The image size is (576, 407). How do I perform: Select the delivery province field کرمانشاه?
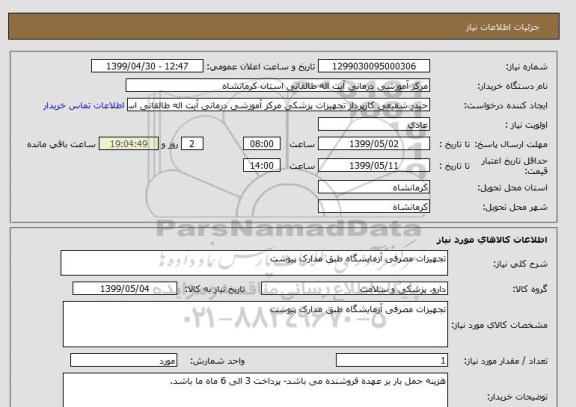(374, 187)
